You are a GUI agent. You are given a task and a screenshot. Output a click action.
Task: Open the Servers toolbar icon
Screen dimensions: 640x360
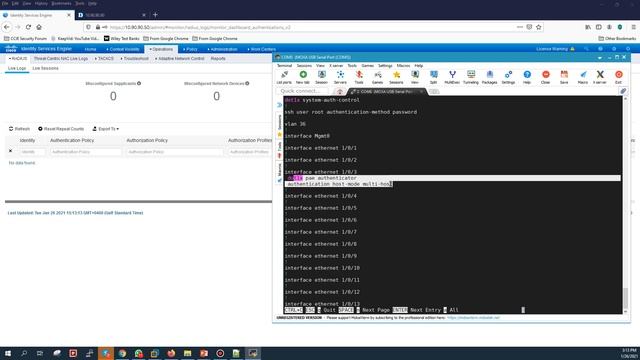[x=340, y=77]
